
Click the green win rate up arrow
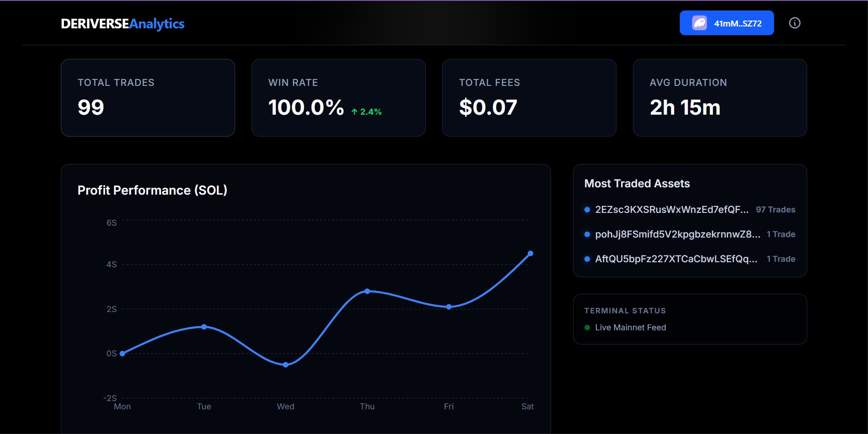(354, 112)
